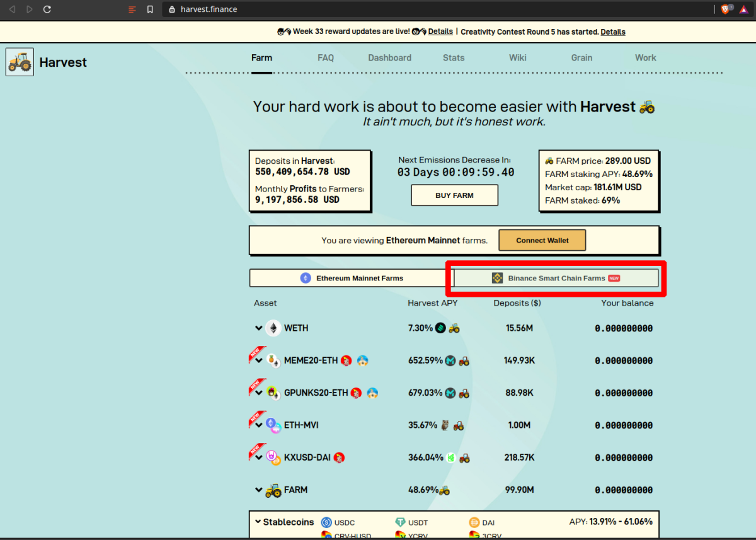Click the FARM tractor asset icon
756x540 pixels.
coord(273,490)
